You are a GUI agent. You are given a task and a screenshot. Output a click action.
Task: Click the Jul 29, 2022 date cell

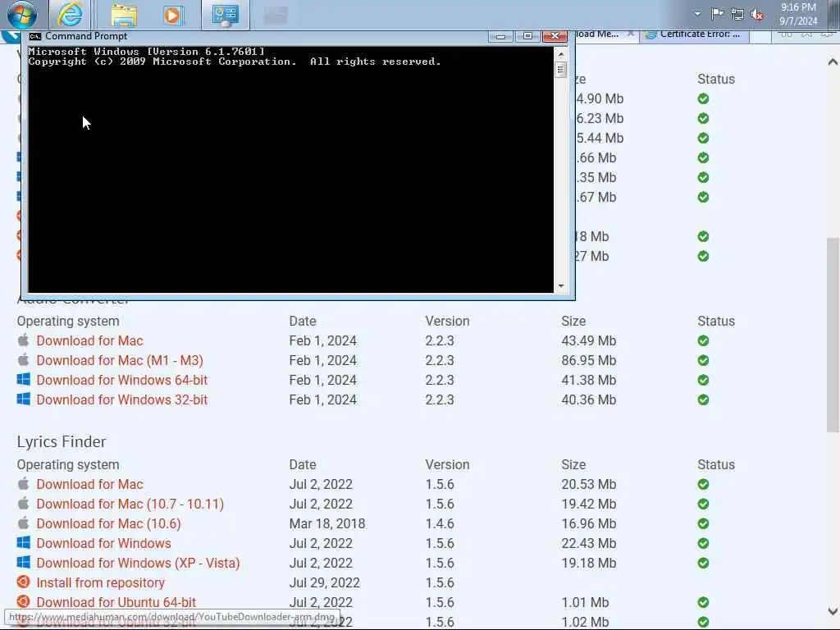coord(325,583)
